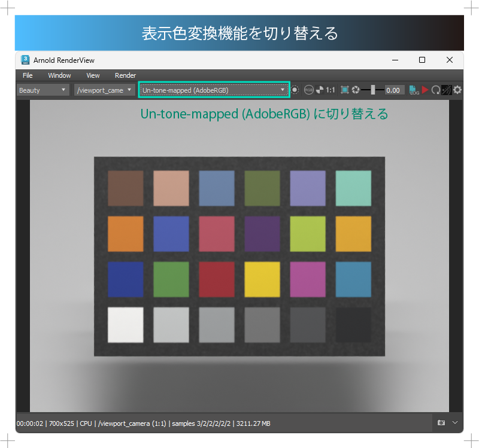Activate the region render crop icon
This screenshot has height=448, width=479.
point(344,90)
